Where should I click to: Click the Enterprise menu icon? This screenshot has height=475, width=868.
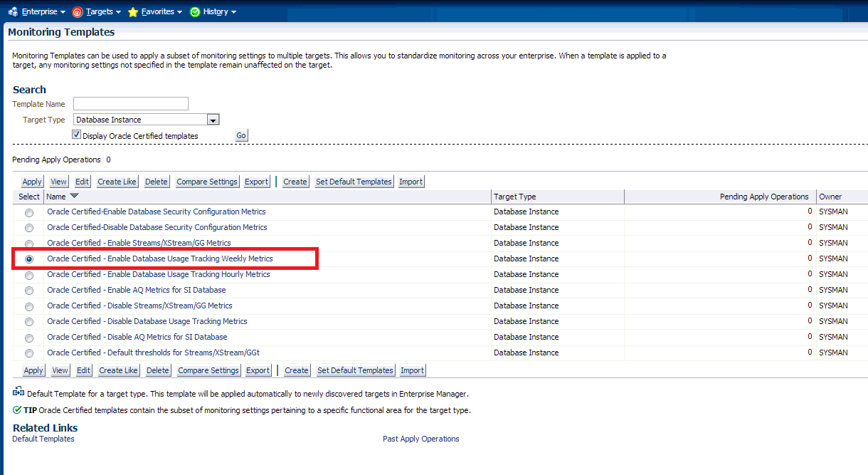click(13, 11)
